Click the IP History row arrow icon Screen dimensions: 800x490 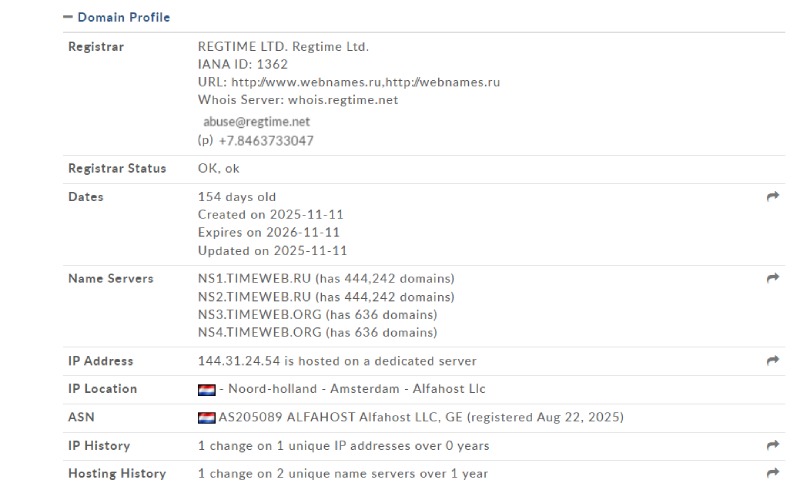(x=772, y=445)
